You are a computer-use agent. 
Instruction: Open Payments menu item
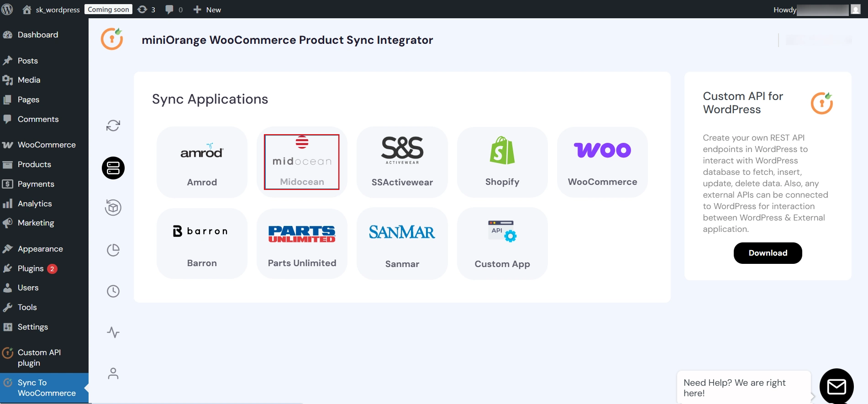pos(44,184)
